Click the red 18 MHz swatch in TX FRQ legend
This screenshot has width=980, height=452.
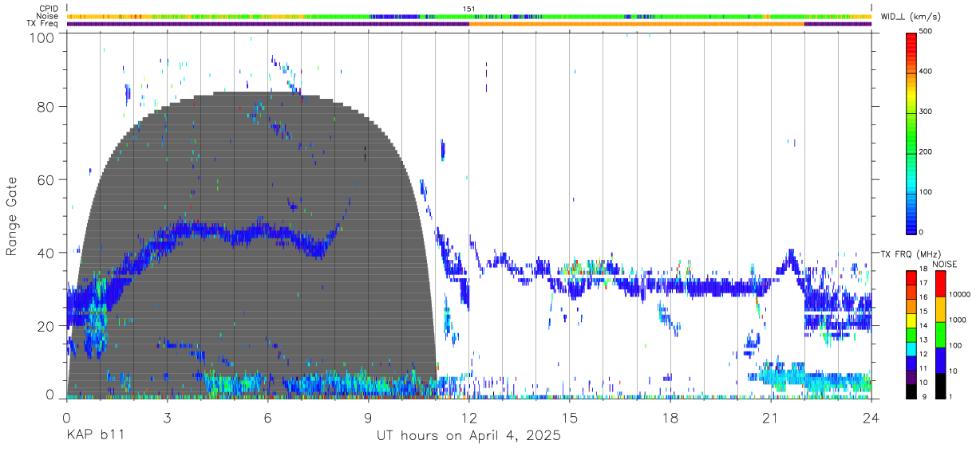pos(911,276)
